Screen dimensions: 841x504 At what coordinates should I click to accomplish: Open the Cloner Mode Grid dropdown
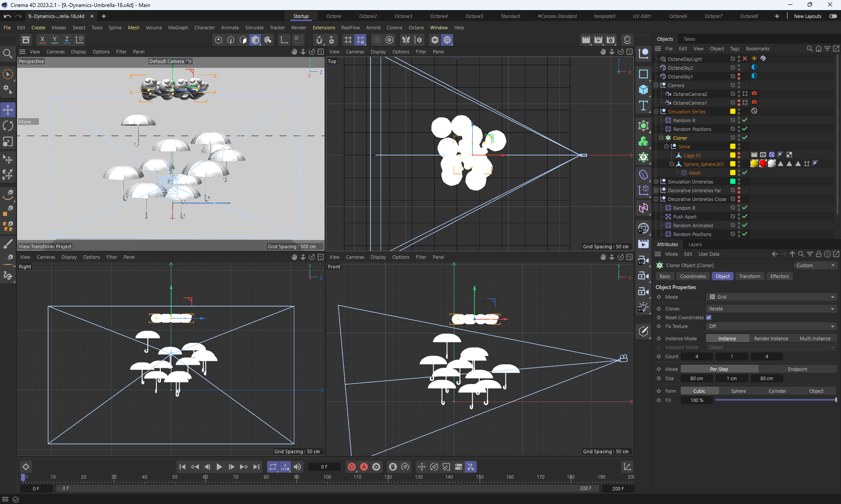772,297
